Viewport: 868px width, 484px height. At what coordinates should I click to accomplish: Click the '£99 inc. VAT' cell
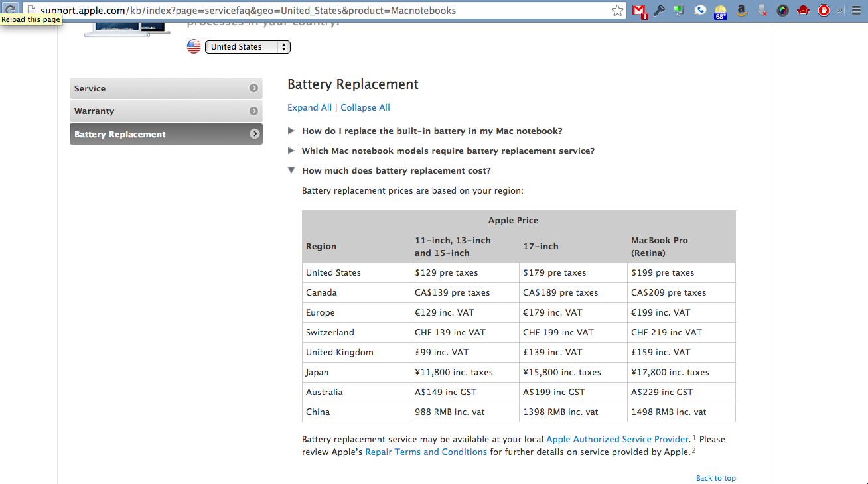pos(441,352)
